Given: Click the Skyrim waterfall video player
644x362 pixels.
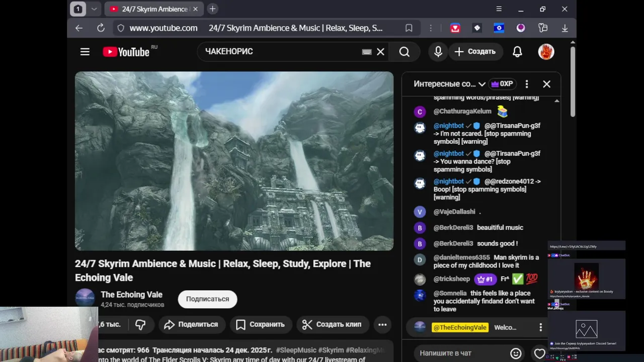Looking at the screenshot, I should [234, 161].
